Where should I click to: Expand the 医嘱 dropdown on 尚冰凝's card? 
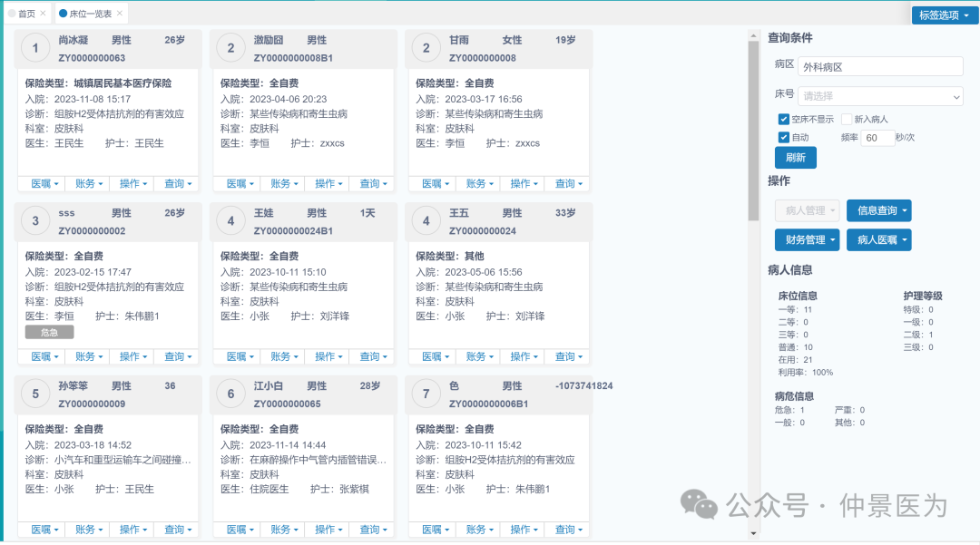pos(43,183)
